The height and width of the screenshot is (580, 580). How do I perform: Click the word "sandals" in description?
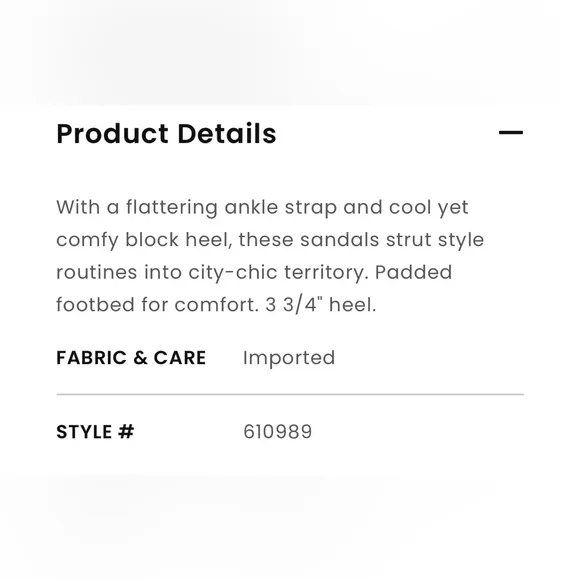[340, 240]
